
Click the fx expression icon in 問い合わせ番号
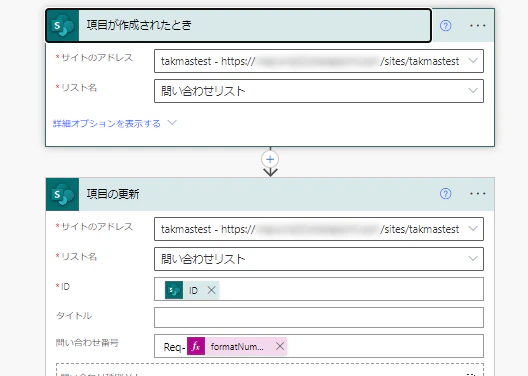tap(196, 346)
